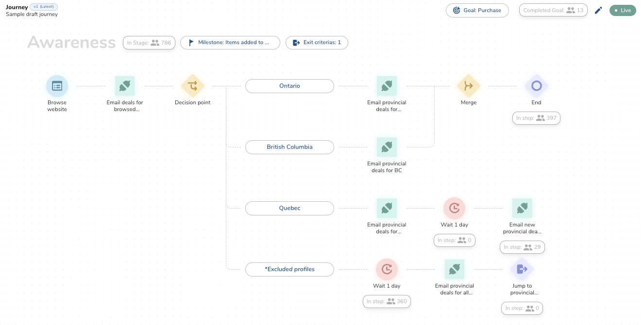Select Email deals for browsed node icon
Screen dimensions: 644x325
[125, 86]
